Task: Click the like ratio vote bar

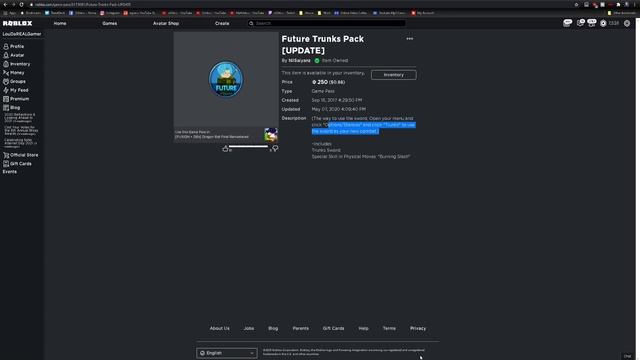Action: pyautogui.click(x=248, y=146)
